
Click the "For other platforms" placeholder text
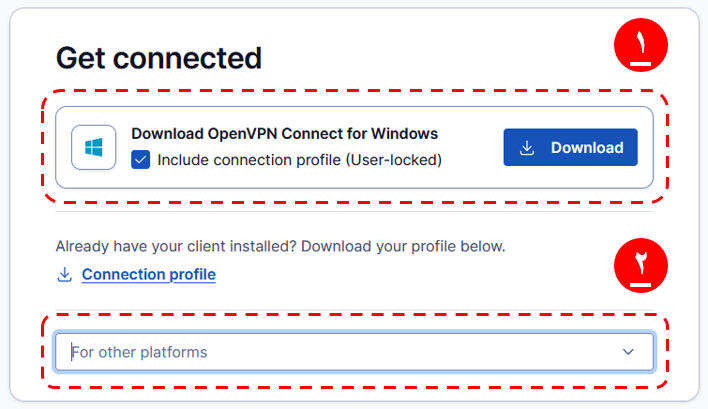coord(139,352)
